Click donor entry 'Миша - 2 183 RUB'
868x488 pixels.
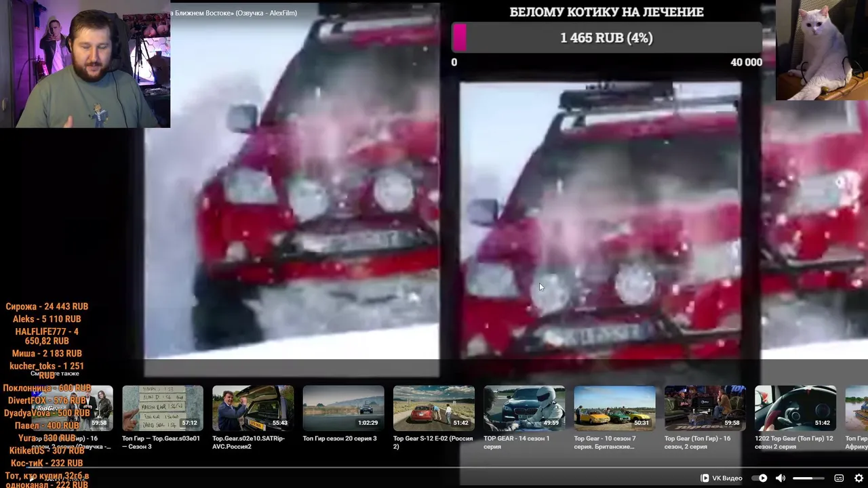[x=47, y=354]
